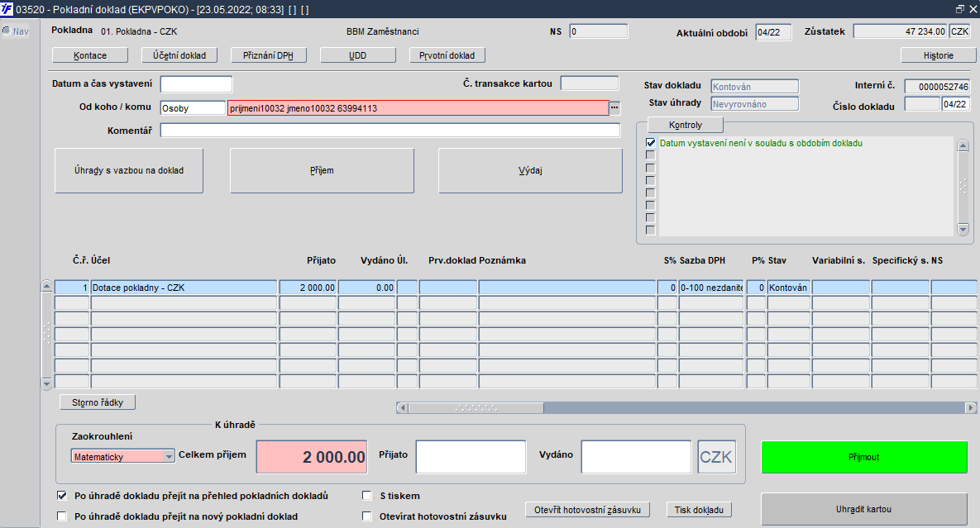The image size is (980, 528).
Task: Click the red person name field
Action: [418, 108]
